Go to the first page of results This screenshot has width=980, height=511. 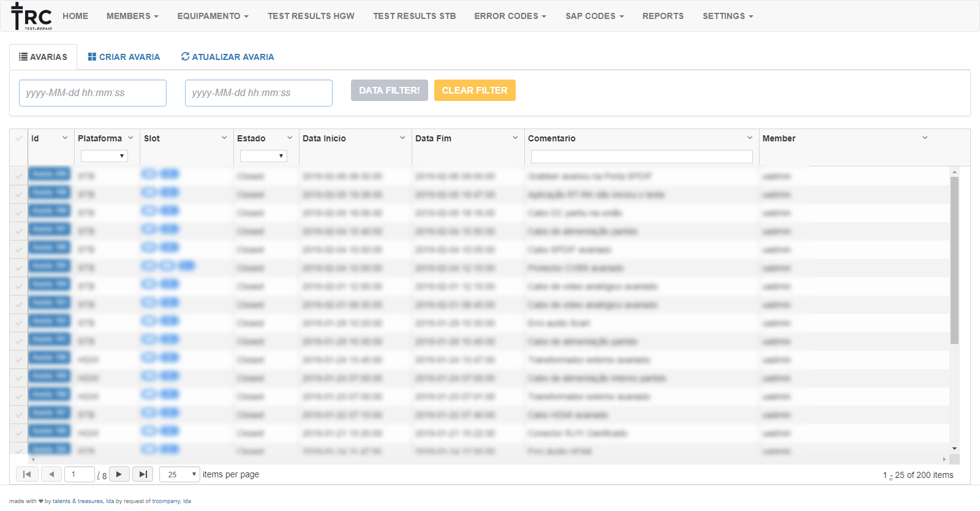(27, 474)
